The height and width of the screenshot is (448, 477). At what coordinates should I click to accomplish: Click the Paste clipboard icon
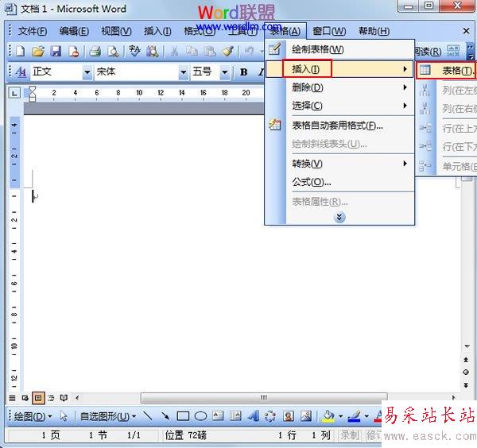(x=210, y=51)
